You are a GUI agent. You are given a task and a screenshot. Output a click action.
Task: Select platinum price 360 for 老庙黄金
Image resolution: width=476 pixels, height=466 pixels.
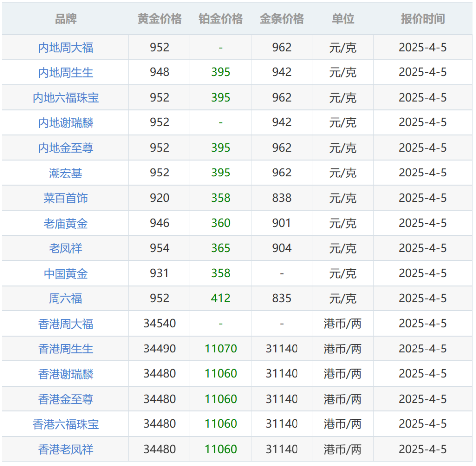(x=221, y=223)
